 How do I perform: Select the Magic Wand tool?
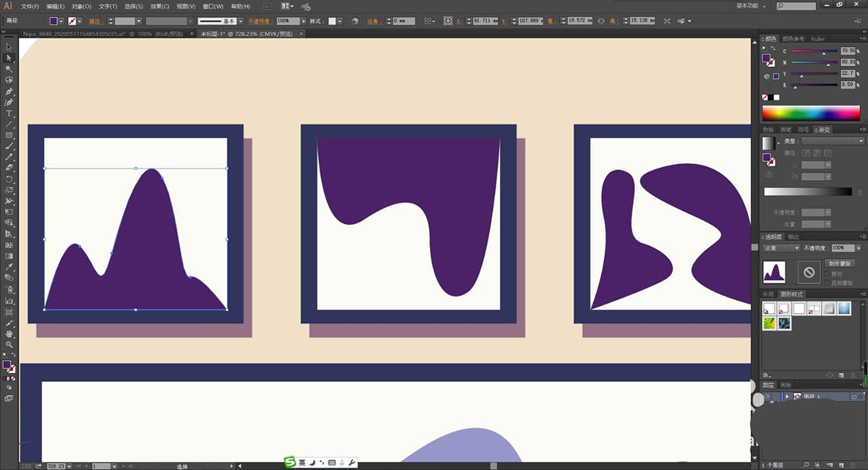(9, 69)
